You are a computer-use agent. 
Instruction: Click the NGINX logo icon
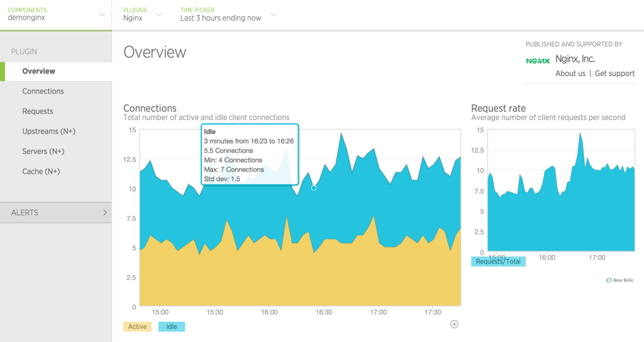538,60
